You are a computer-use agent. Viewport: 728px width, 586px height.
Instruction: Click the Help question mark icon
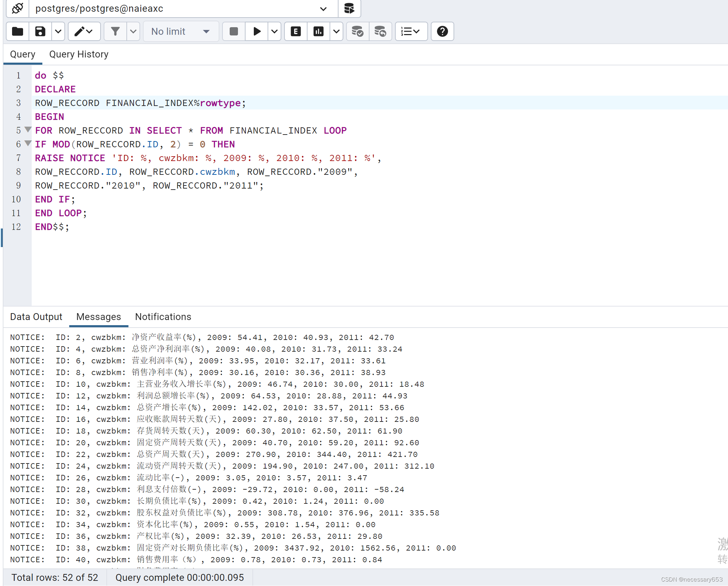[x=443, y=31]
